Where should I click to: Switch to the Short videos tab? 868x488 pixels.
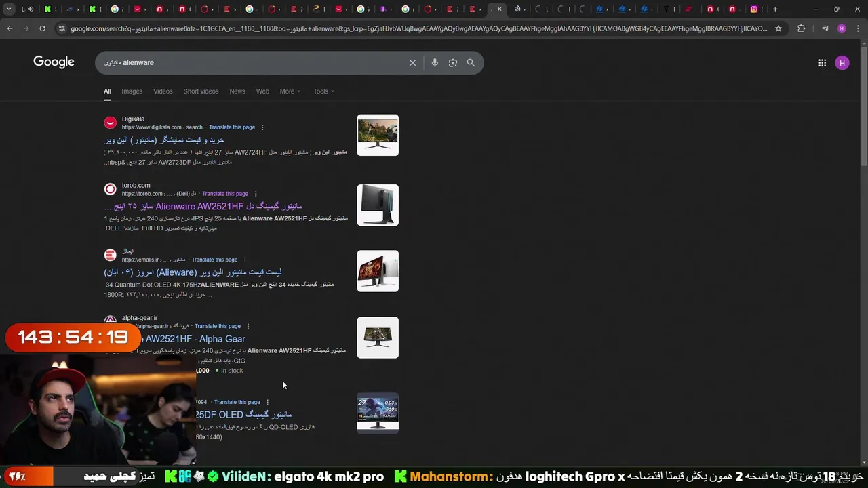(201, 91)
